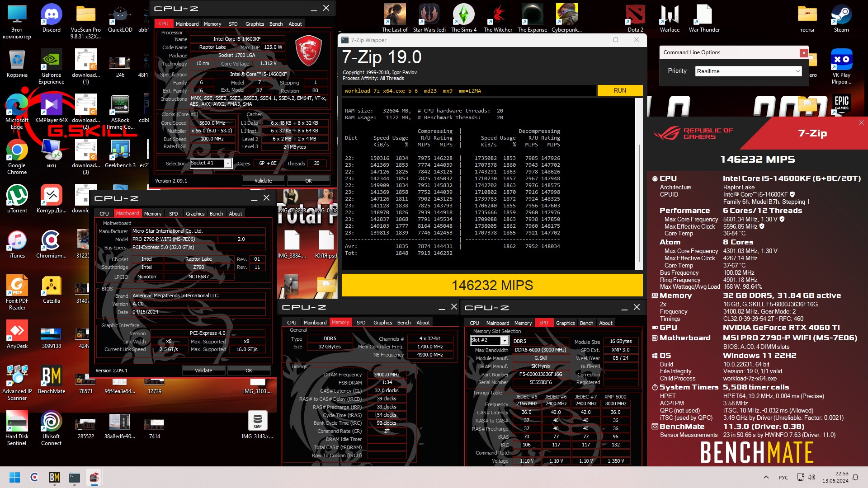This screenshot has width=868, height=488.
Task: Open the IMG_3143 XMP file icon
Action: point(257,425)
